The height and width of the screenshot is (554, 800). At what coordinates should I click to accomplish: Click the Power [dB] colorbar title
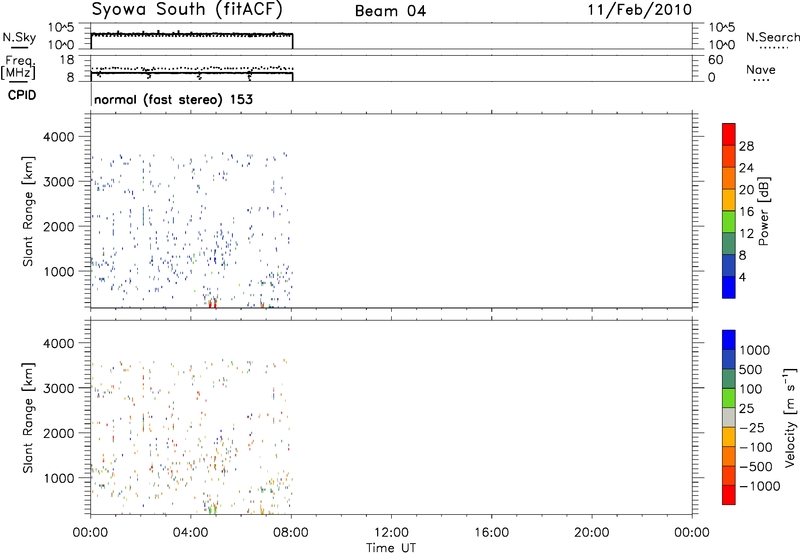763,211
